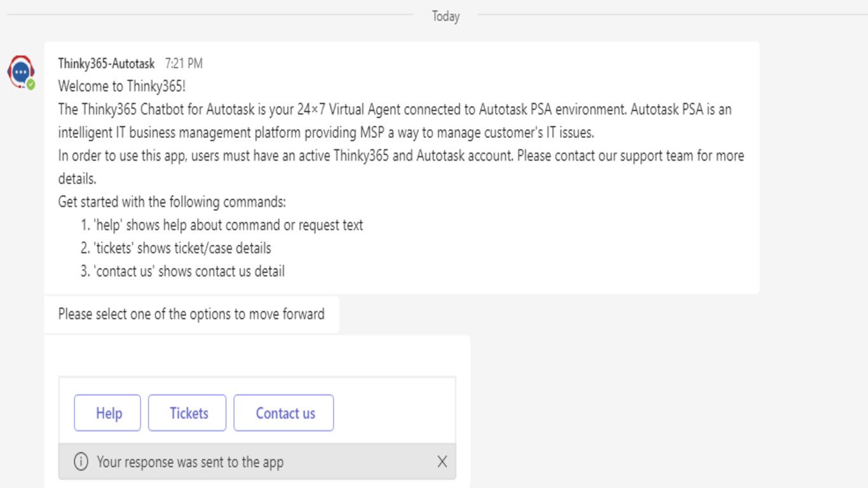Click the "Please select one of the options" message
This screenshot has height=488, width=868.
click(191, 314)
